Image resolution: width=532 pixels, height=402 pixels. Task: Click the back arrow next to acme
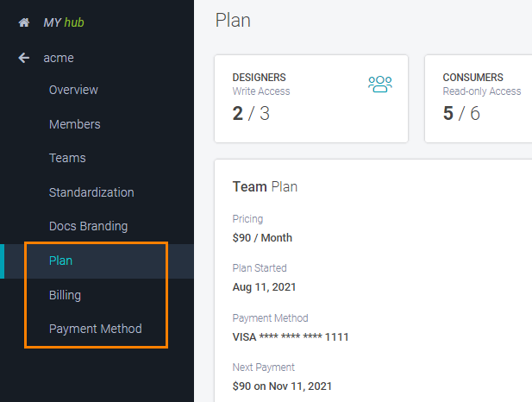tap(24, 58)
